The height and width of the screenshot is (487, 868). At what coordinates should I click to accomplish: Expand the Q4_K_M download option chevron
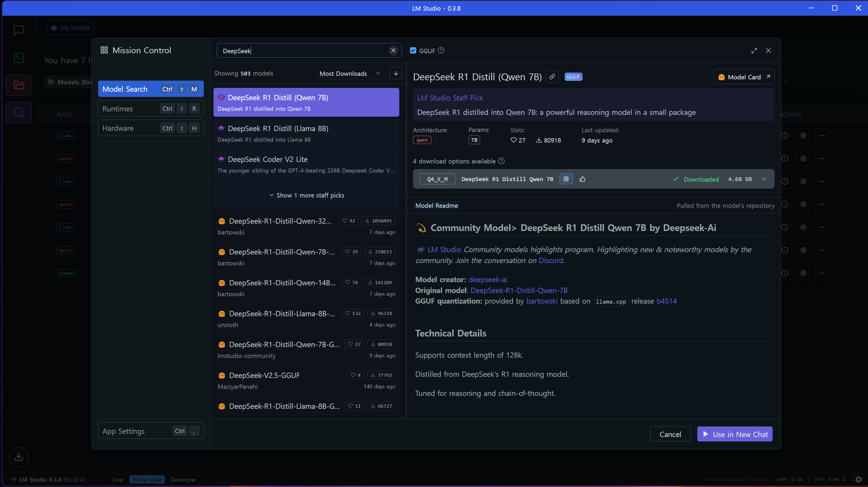pyautogui.click(x=764, y=179)
